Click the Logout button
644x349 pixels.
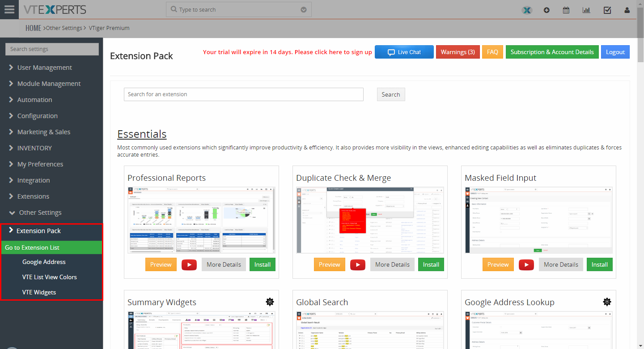coord(615,52)
